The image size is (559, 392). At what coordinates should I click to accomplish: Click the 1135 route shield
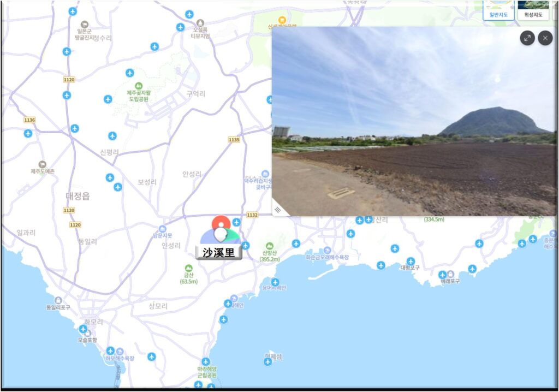click(234, 140)
